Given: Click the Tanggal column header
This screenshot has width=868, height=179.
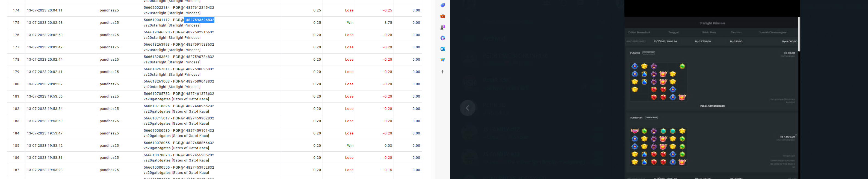Looking at the screenshot, I should (673, 32).
